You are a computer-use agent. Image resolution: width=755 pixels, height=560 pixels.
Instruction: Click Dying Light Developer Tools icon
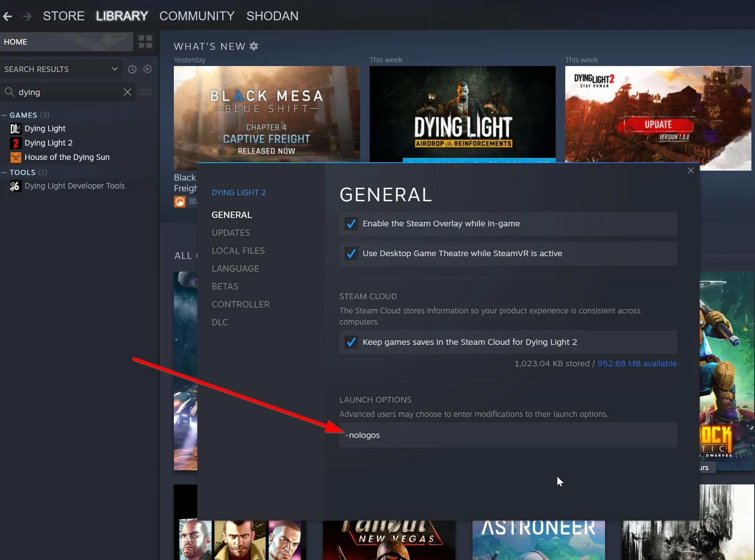pos(16,186)
